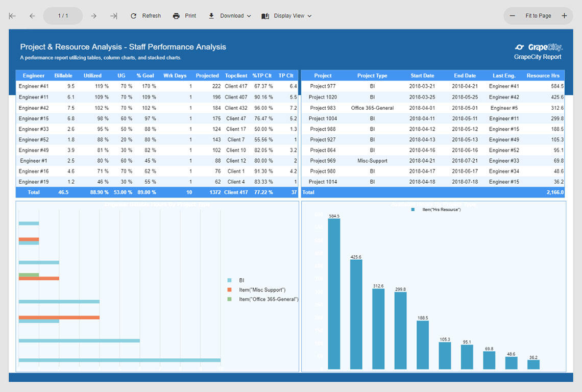This screenshot has height=392, width=582.
Task: Open the Download dropdown
Action: pyautogui.click(x=230, y=16)
